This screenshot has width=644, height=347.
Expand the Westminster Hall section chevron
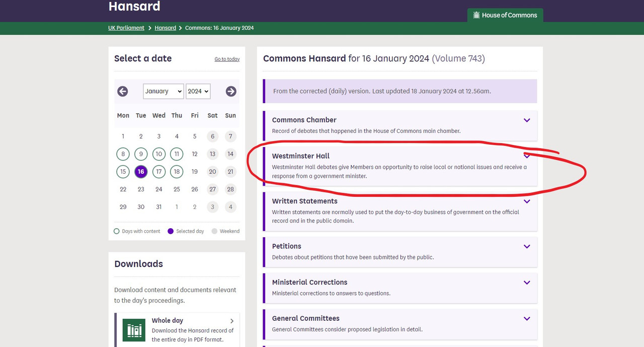[527, 156]
